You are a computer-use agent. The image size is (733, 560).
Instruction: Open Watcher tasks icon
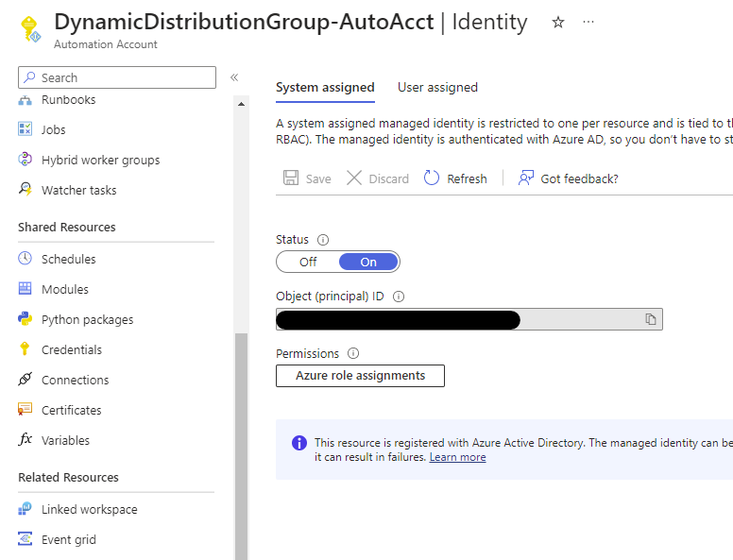[x=26, y=190]
